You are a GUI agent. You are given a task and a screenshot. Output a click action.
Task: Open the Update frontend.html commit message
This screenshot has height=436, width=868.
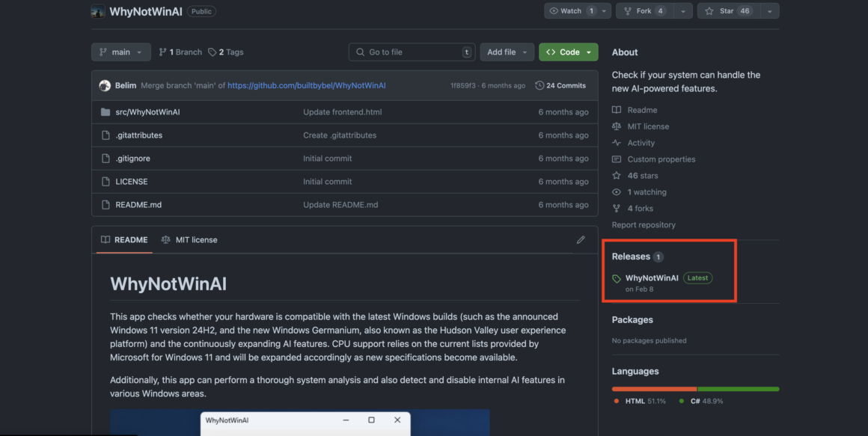(343, 111)
